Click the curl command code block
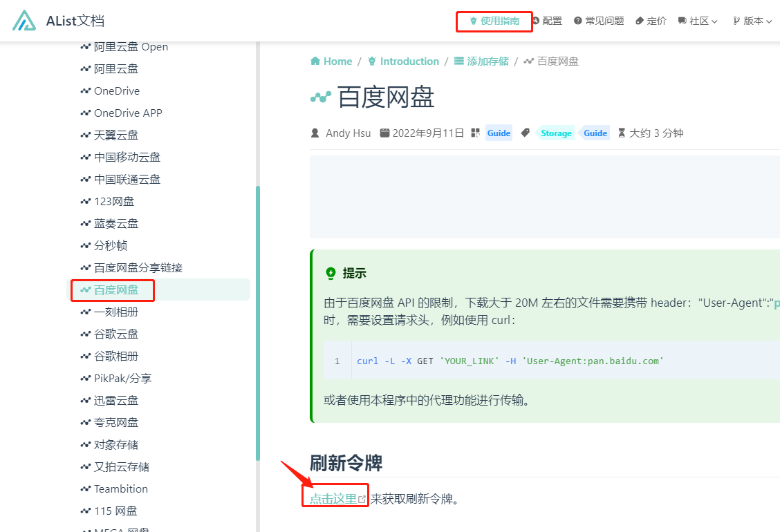 tap(510, 361)
